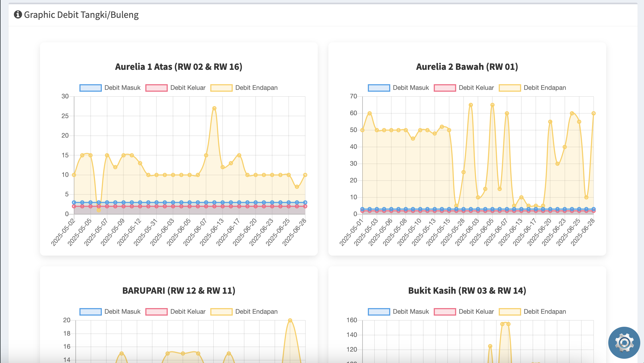
Task: Click y-axis value 18 on BARUPARI chart
Action: pos(67,333)
